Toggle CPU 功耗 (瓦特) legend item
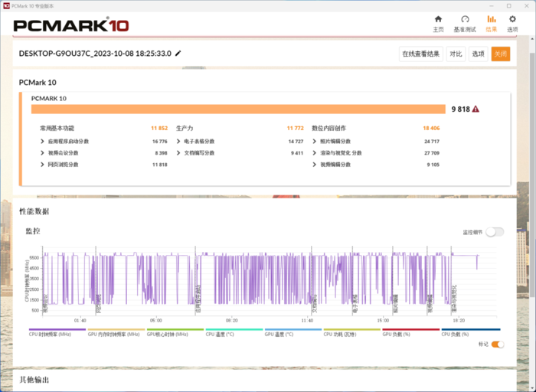The width and height of the screenshot is (536, 392). pos(351,332)
